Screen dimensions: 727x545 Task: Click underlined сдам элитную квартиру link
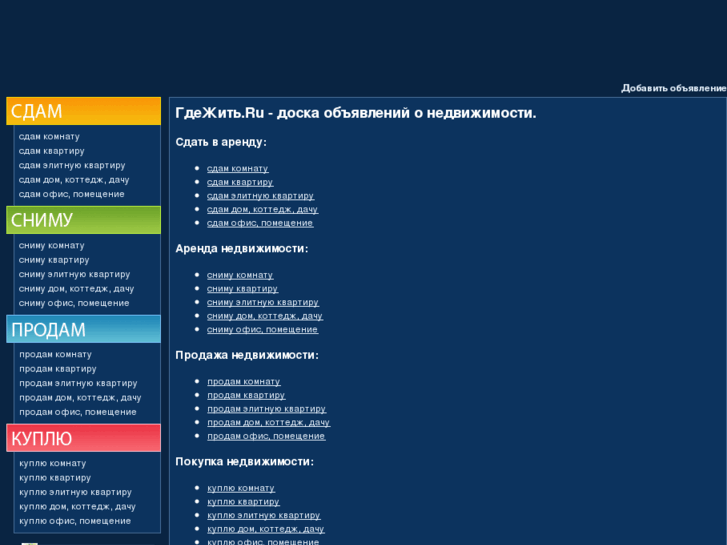tap(261, 196)
